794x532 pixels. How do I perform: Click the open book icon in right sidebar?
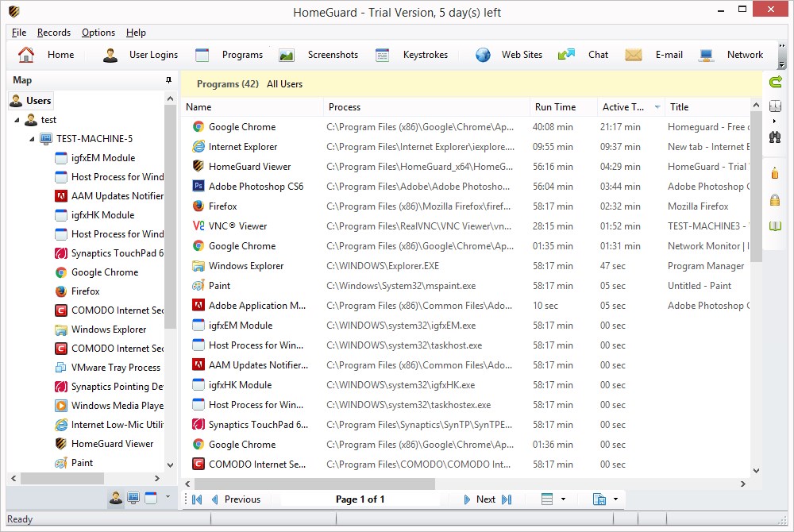point(775,226)
